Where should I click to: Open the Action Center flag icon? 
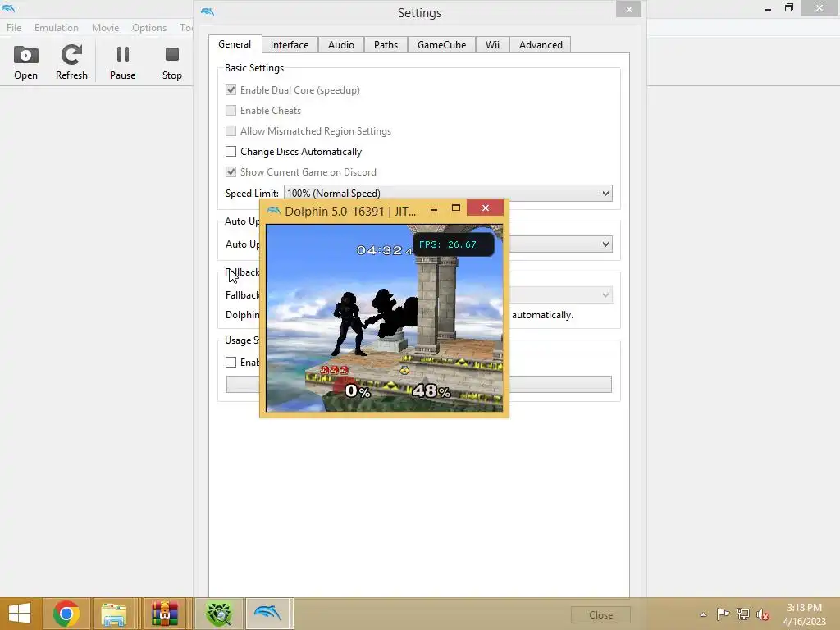pyautogui.click(x=723, y=614)
